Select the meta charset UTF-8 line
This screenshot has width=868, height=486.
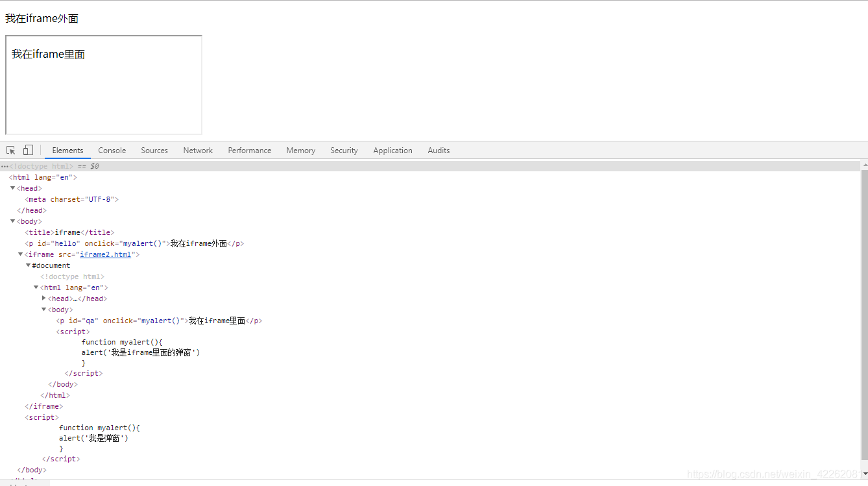pyautogui.click(x=72, y=199)
